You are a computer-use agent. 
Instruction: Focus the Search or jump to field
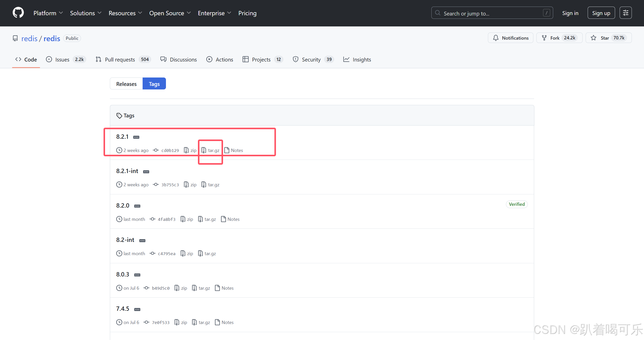pyautogui.click(x=492, y=13)
